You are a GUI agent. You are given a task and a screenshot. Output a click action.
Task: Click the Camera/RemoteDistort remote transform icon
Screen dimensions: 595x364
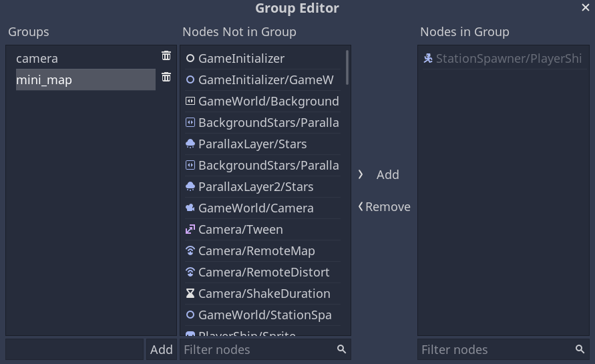coord(190,272)
